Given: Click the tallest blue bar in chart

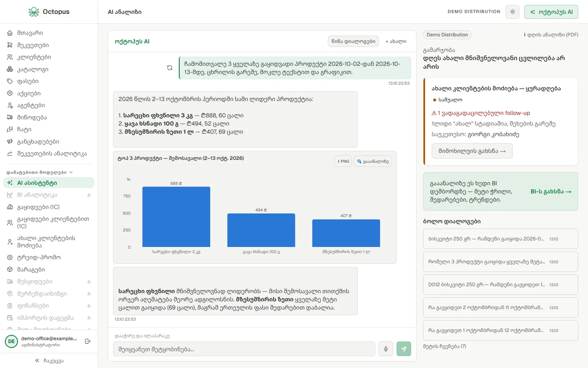Looking at the screenshot, I should pyautogui.click(x=176, y=217).
